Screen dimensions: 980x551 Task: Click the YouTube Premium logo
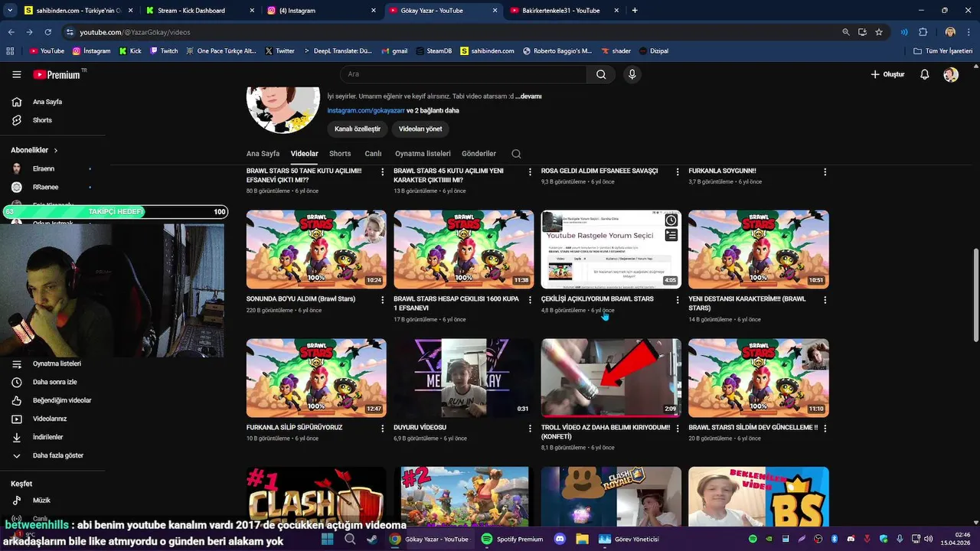tap(57, 74)
